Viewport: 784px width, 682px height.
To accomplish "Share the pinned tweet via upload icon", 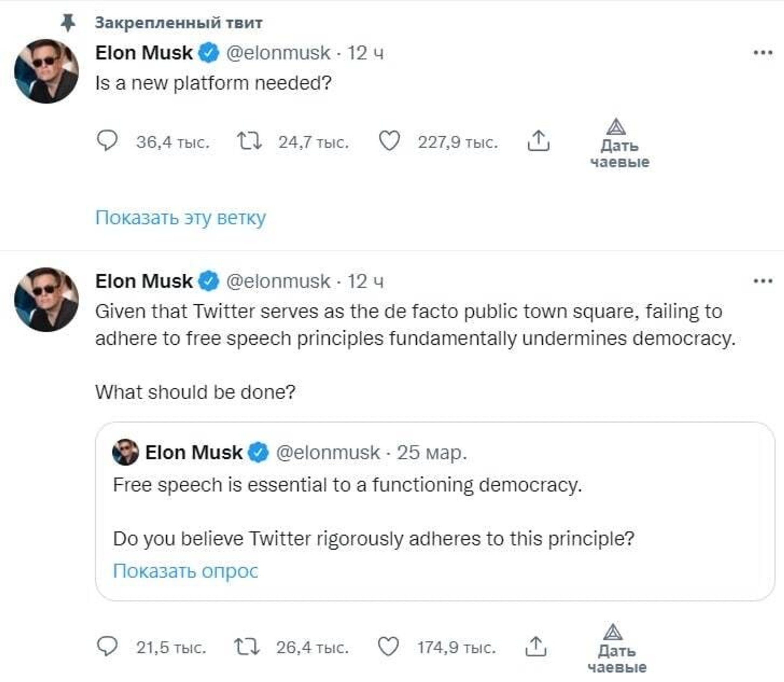I will (x=538, y=141).
